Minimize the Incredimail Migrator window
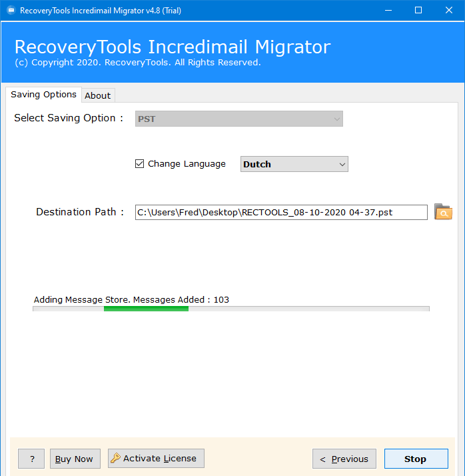Image resolution: width=465 pixels, height=476 pixels. 388,10
